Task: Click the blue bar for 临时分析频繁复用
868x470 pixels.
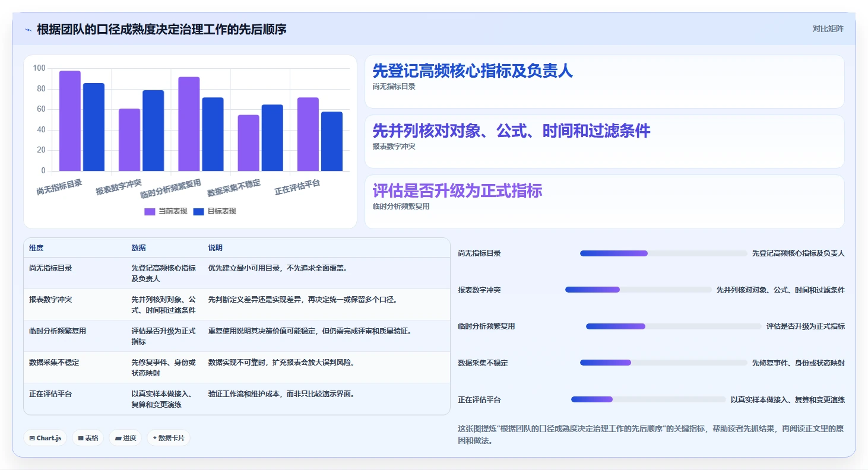Action: click(213, 134)
